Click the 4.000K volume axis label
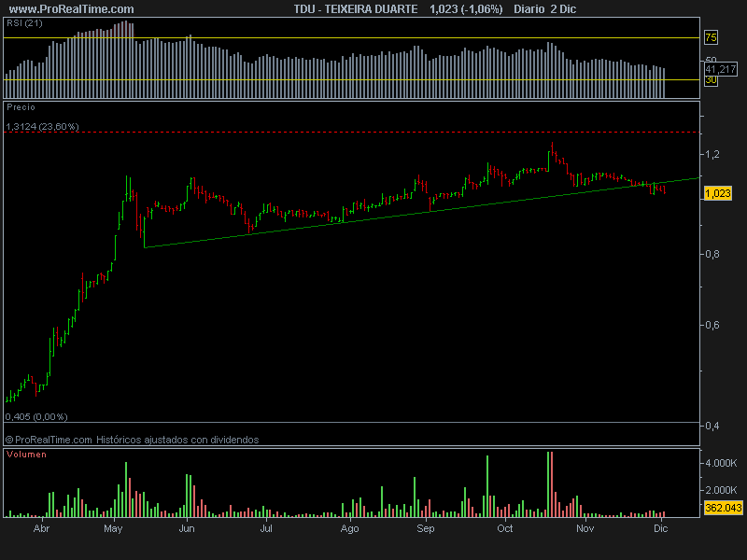This screenshot has width=747, height=560. 721,463
